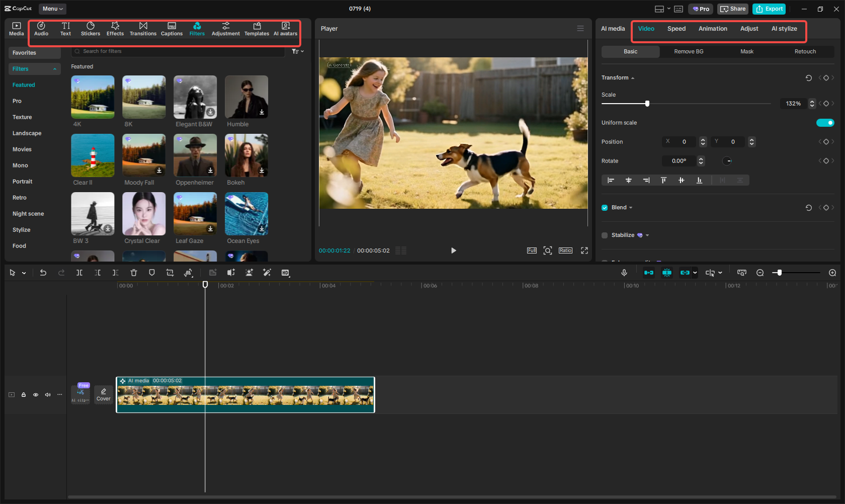The image size is (845, 504).
Task: Open the Remove BG tab
Action: point(688,51)
